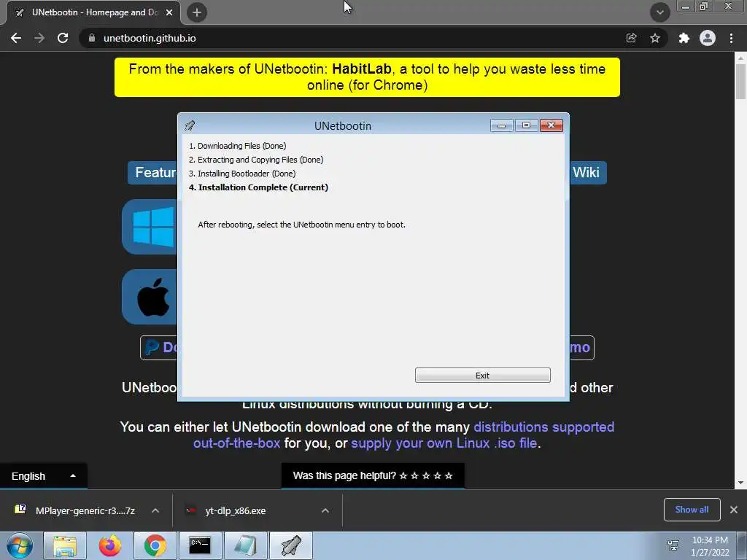
Task: Open the clock showing 10:34 PM
Action: pyautogui.click(x=710, y=546)
